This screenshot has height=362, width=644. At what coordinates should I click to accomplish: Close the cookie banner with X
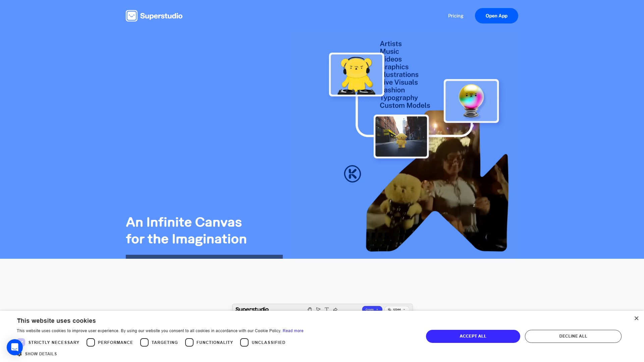(636, 318)
